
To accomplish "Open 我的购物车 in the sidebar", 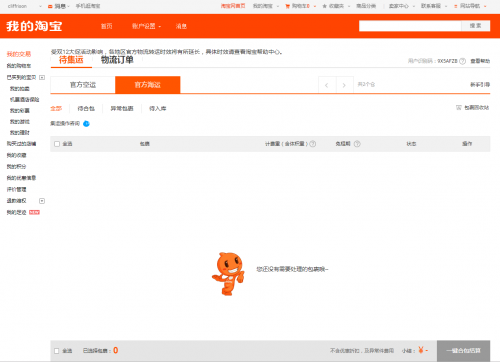I will [19, 66].
